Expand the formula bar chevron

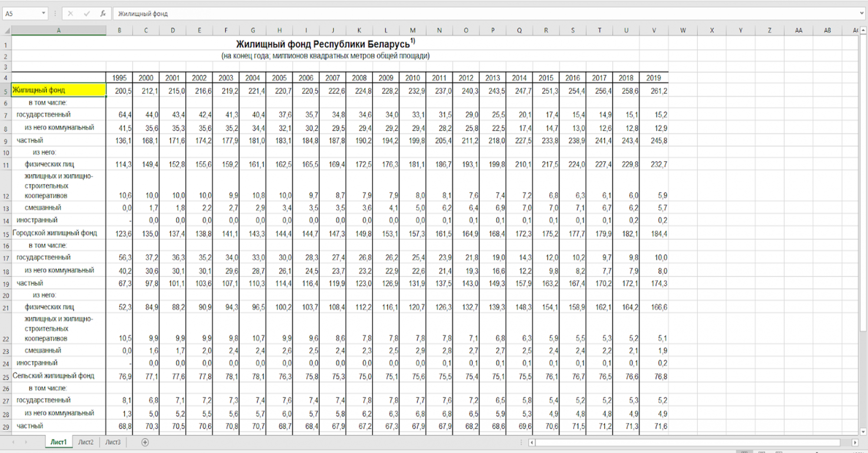861,13
